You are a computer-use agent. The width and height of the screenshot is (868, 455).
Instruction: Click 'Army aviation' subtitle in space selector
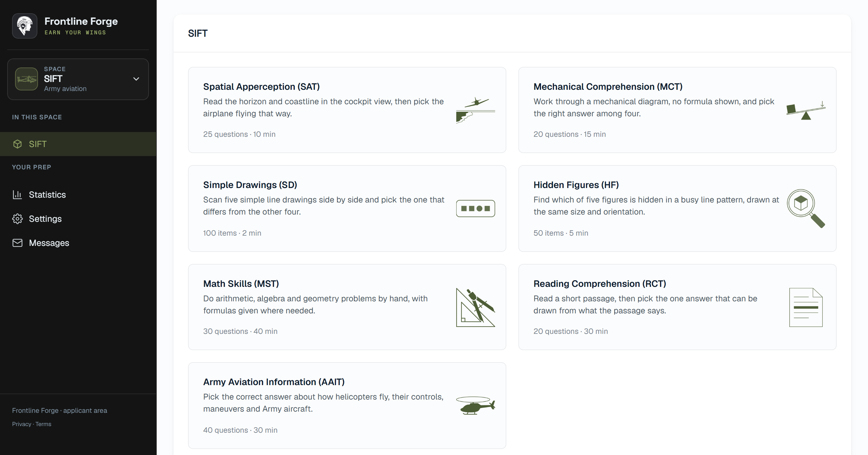[65, 89]
